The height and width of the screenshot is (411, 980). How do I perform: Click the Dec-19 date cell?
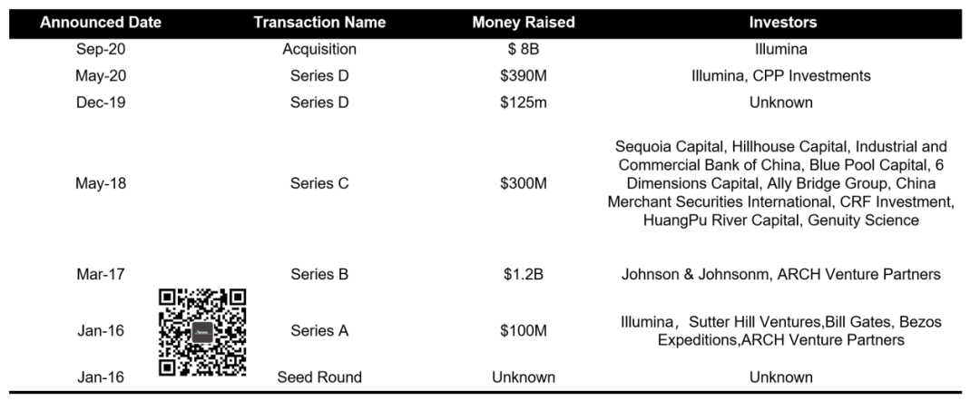point(101,103)
